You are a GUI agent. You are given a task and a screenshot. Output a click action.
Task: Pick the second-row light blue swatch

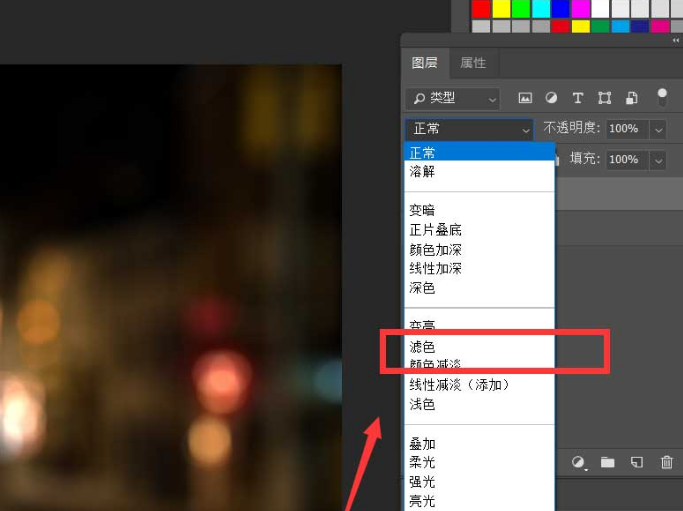[620, 26]
